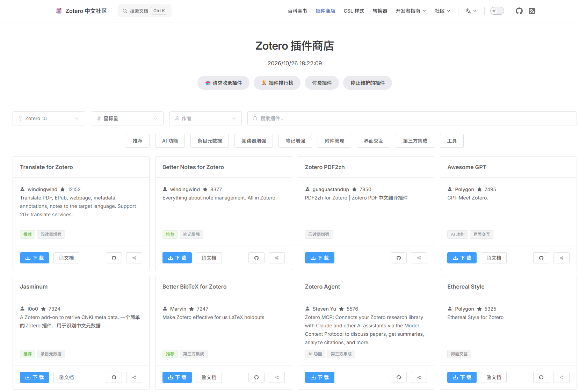Expand the 开发者指南 menu
The image size is (579, 392).
411,11
